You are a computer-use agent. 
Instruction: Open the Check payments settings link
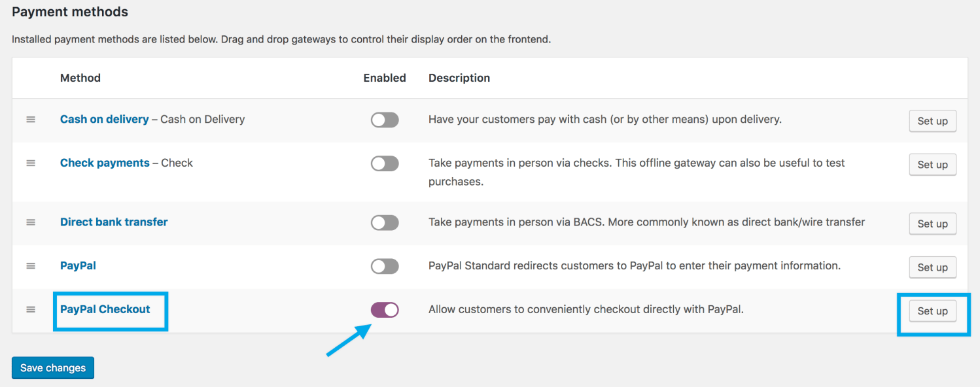[x=105, y=163]
